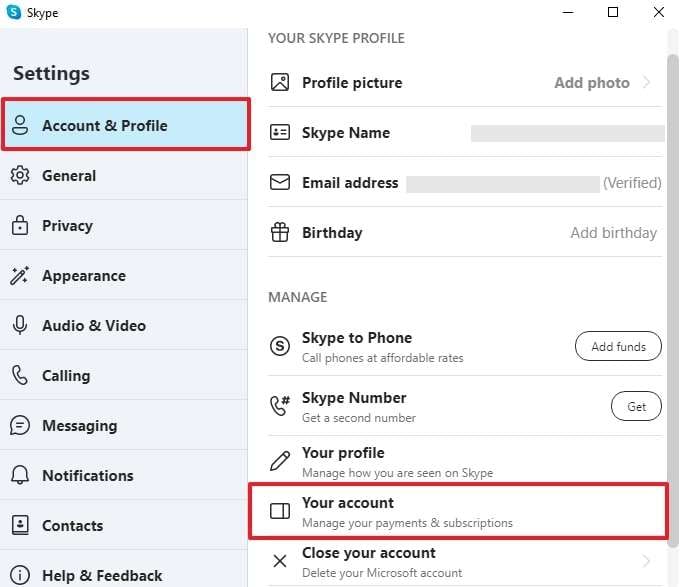Open the Account & Profile settings tab

point(125,126)
